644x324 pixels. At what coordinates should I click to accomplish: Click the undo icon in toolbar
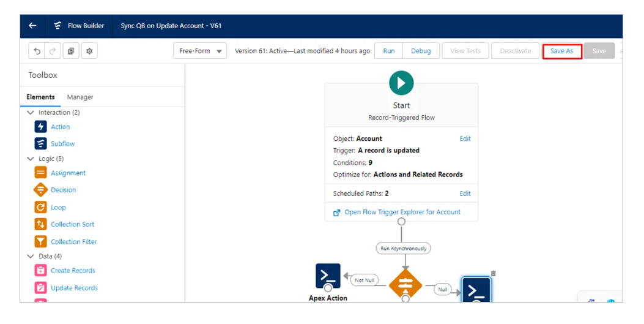[x=37, y=51]
